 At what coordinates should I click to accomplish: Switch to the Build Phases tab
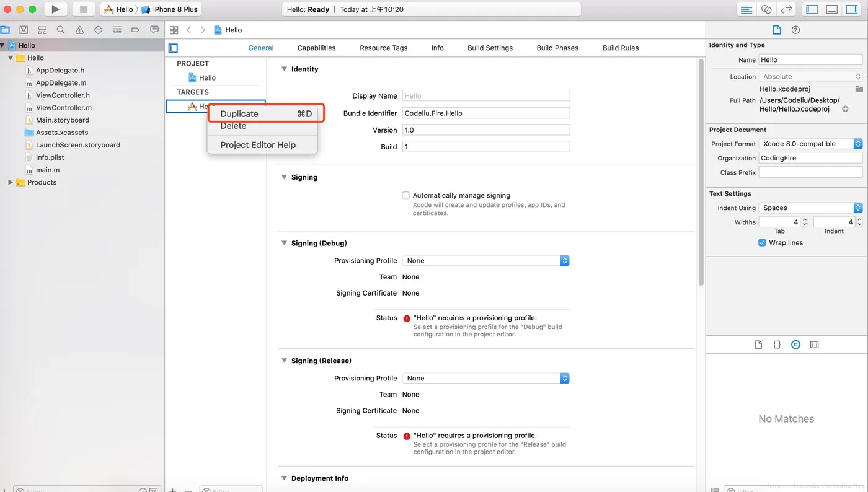coord(557,48)
